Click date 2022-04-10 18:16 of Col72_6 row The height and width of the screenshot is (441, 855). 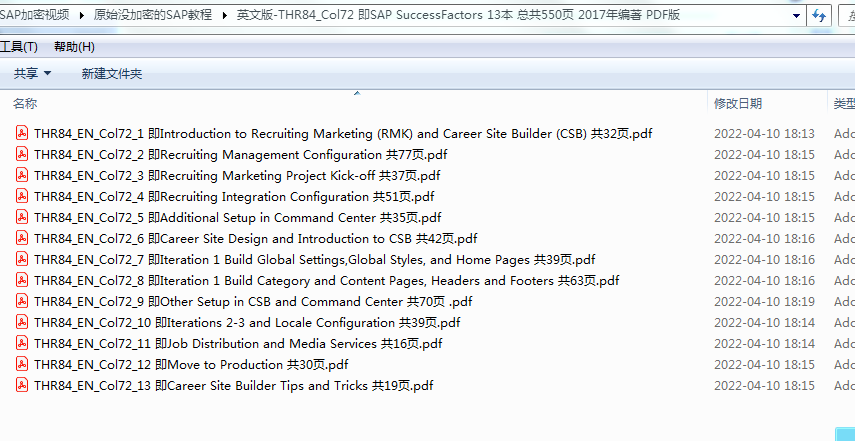[764, 239]
